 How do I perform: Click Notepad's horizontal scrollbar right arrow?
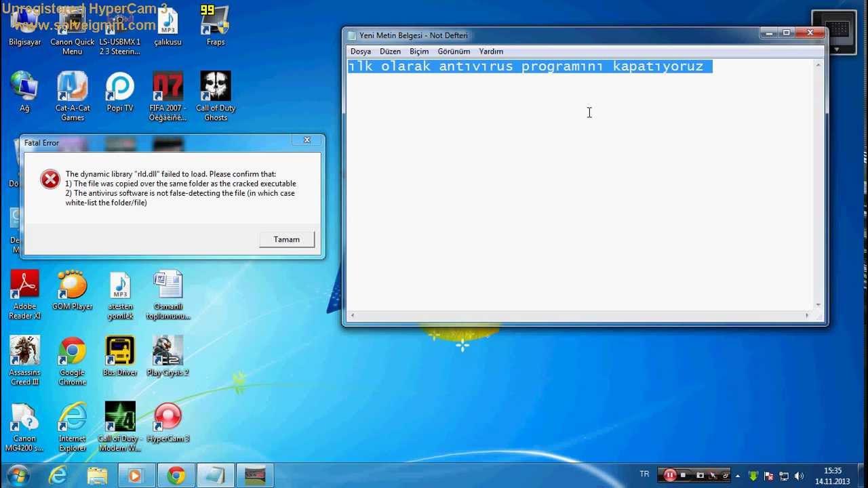coord(807,315)
